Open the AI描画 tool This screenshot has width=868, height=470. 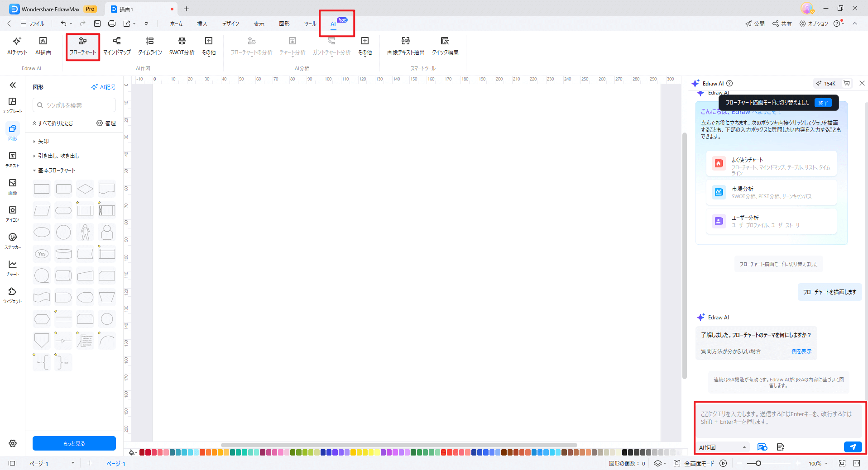tap(43, 46)
